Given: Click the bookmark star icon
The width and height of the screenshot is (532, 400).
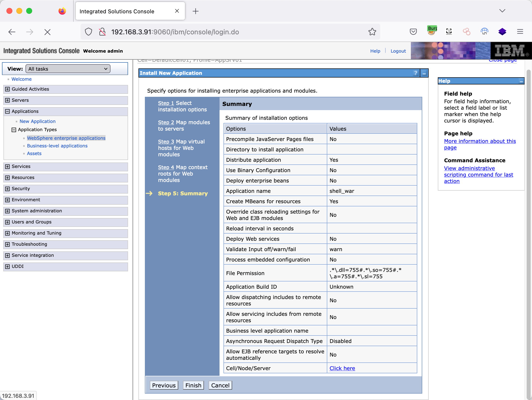Looking at the screenshot, I should (x=372, y=32).
